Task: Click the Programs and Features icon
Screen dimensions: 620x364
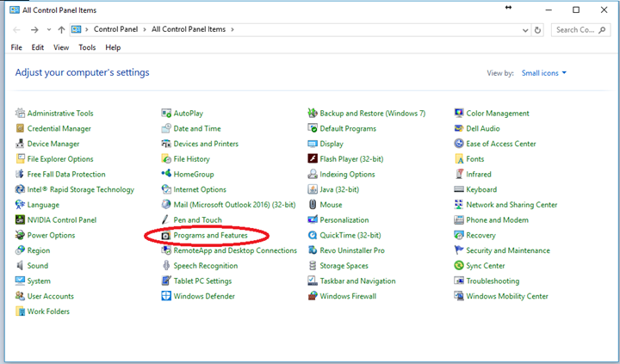Action: [x=166, y=236]
